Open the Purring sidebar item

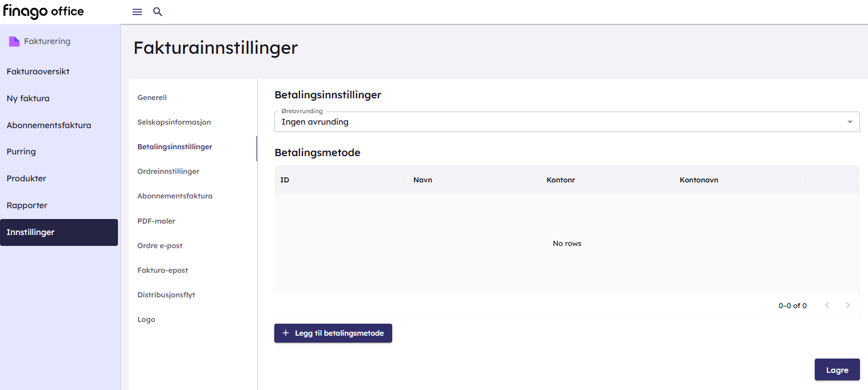21,152
